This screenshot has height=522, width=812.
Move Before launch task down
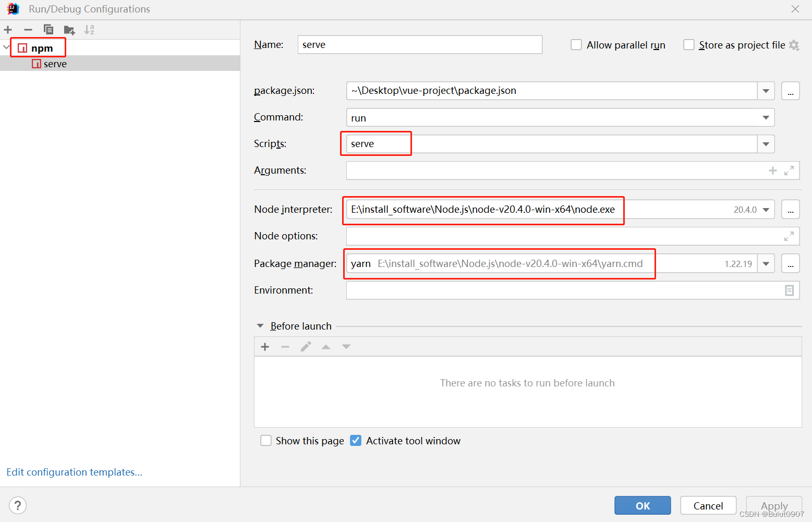click(x=346, y=347)
